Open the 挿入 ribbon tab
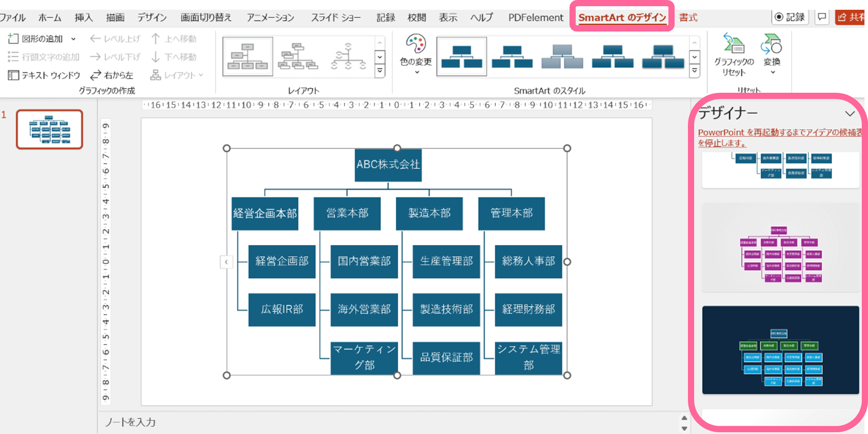The height and width of the screenshot is (434, 868). pyautogui.click(x=83, y=18)
